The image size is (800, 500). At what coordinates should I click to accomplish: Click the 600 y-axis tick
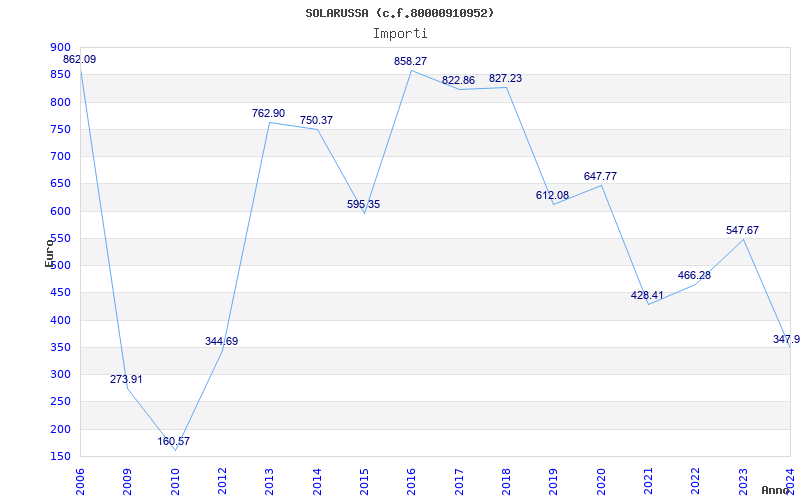pyautogui.click(x=60, y=211)
